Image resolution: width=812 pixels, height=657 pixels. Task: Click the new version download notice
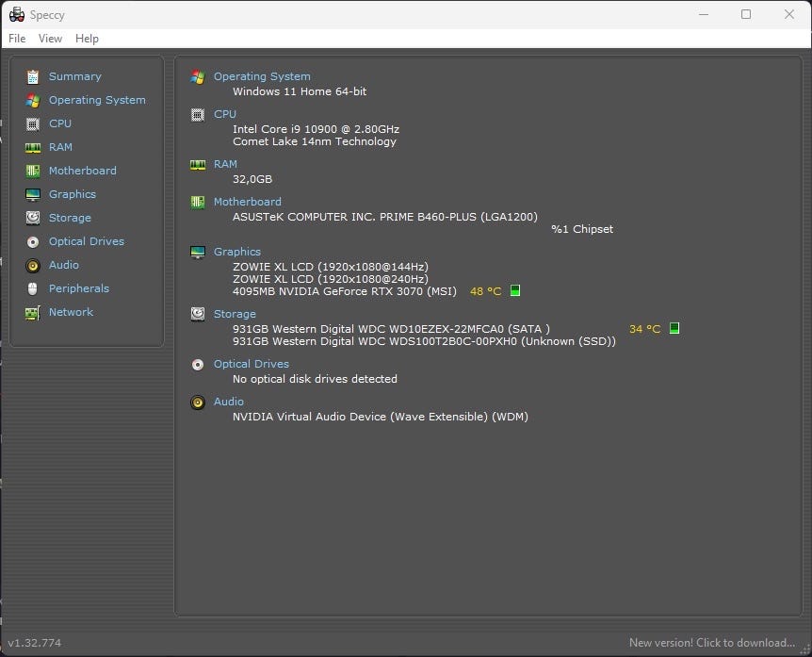pyautogui.click(x=711, y=643)
